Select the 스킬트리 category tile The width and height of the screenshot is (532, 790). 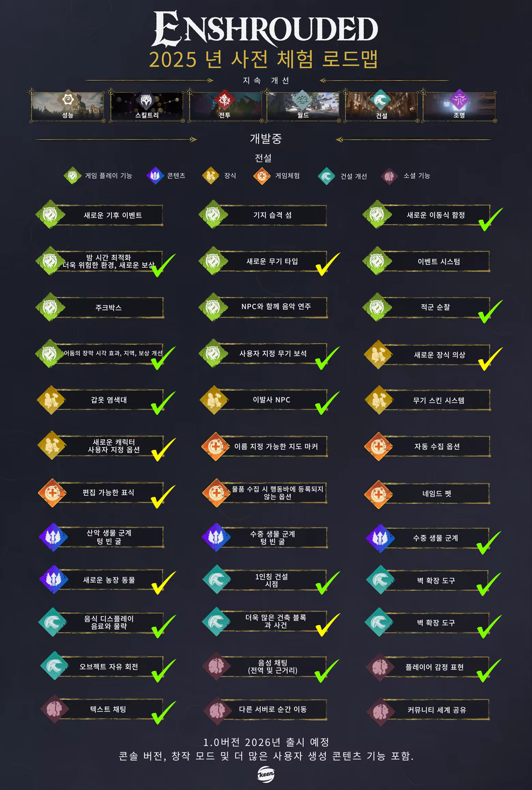147,106
